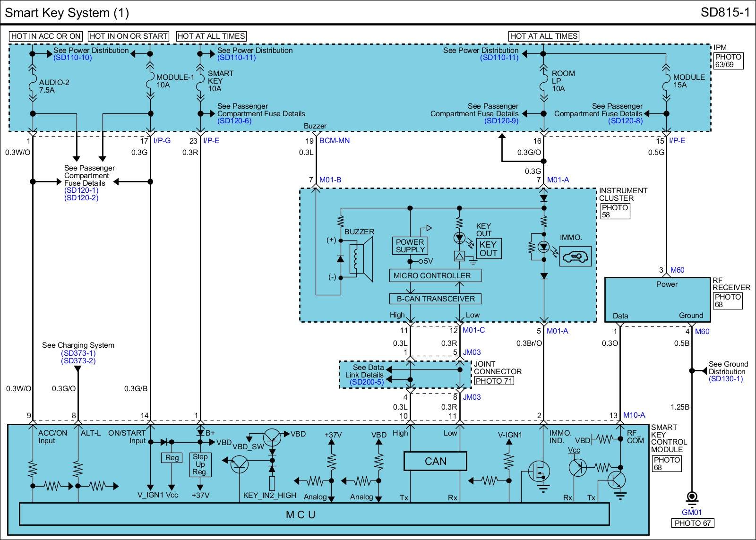Select the CAN block in control module
Screen dimensions: 756x540
tap(435, 461)
